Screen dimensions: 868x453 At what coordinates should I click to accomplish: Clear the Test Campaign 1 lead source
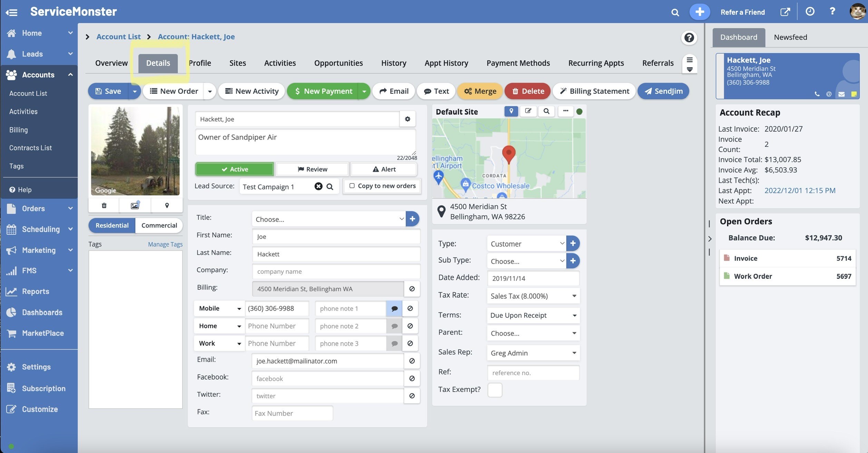pos(318,187)
